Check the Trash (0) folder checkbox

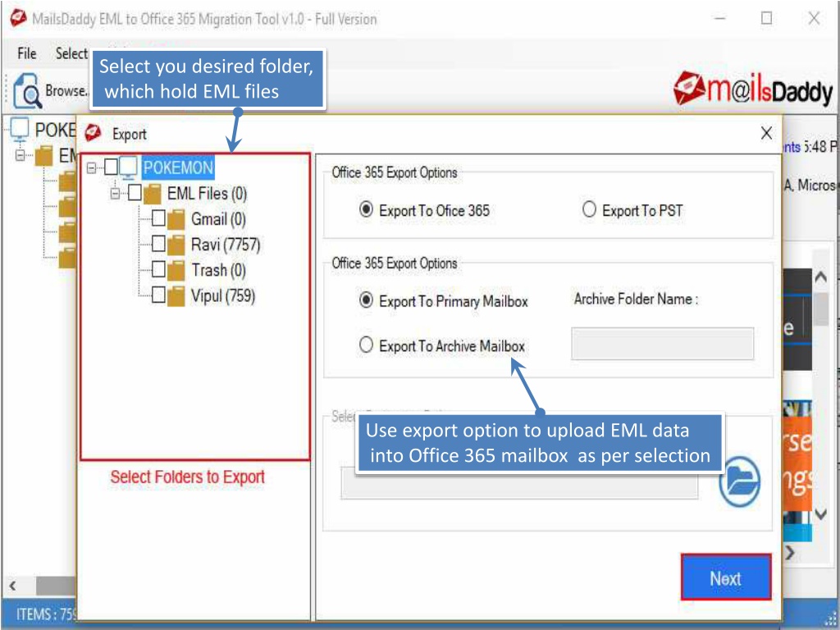(x=158, y=269)
